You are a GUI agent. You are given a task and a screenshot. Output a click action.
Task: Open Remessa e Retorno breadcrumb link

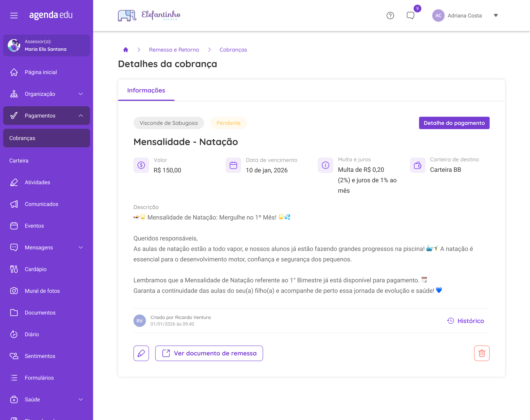[174, 50]
